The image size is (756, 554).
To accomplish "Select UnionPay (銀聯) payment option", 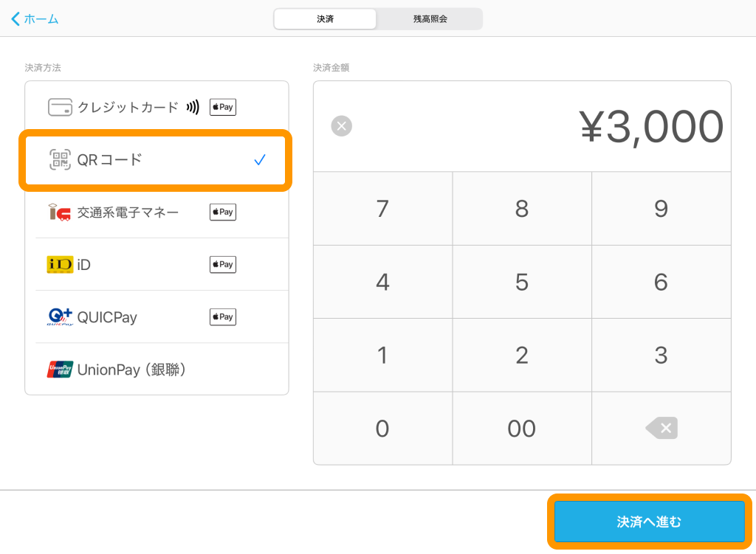I will [x=131, y=370].
